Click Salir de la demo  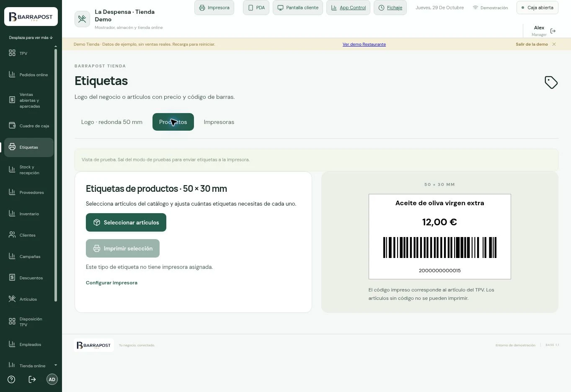tap(532, 44)
